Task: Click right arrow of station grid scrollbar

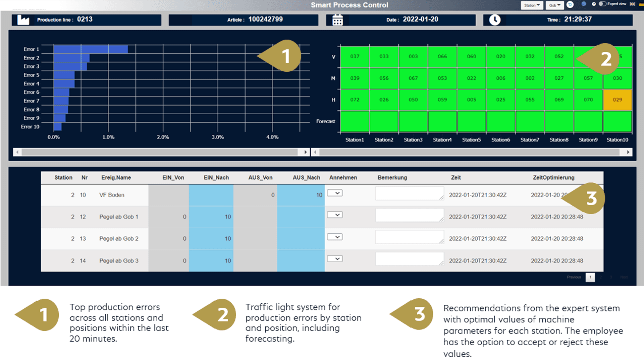Action: (x=628, y=152)
